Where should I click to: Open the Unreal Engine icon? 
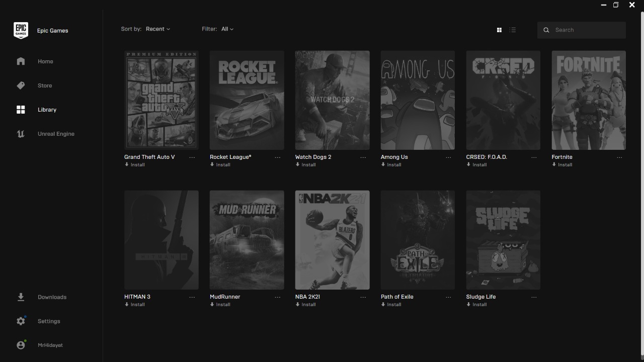pos(21,134)
